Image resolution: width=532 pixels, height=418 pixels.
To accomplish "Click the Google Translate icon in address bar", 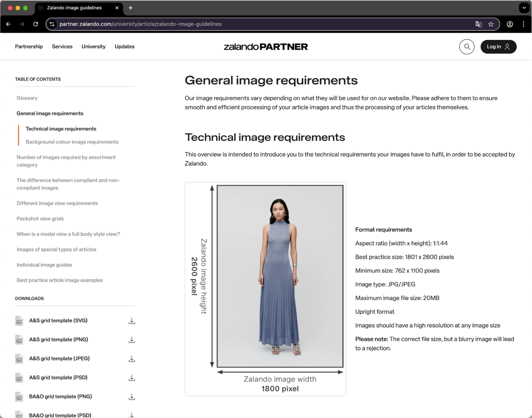I will [478, 24].
